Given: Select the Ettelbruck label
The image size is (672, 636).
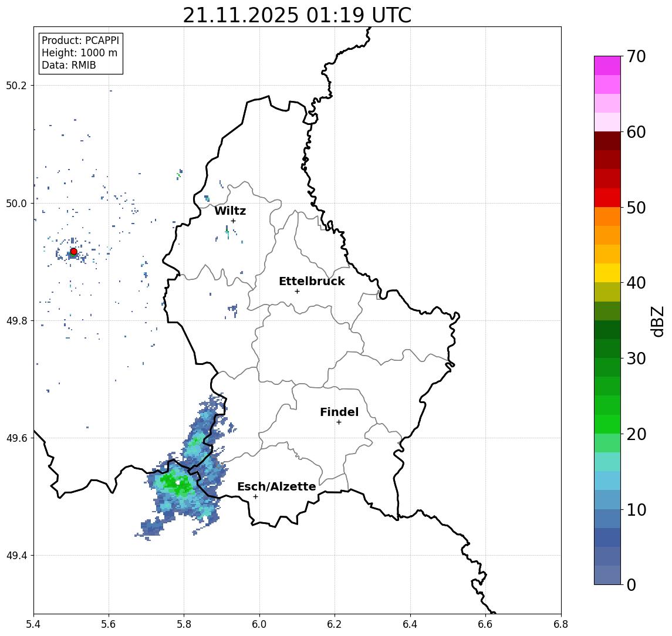Looking at the screenshot, I should pyautogui.click(x=312, y=281).
